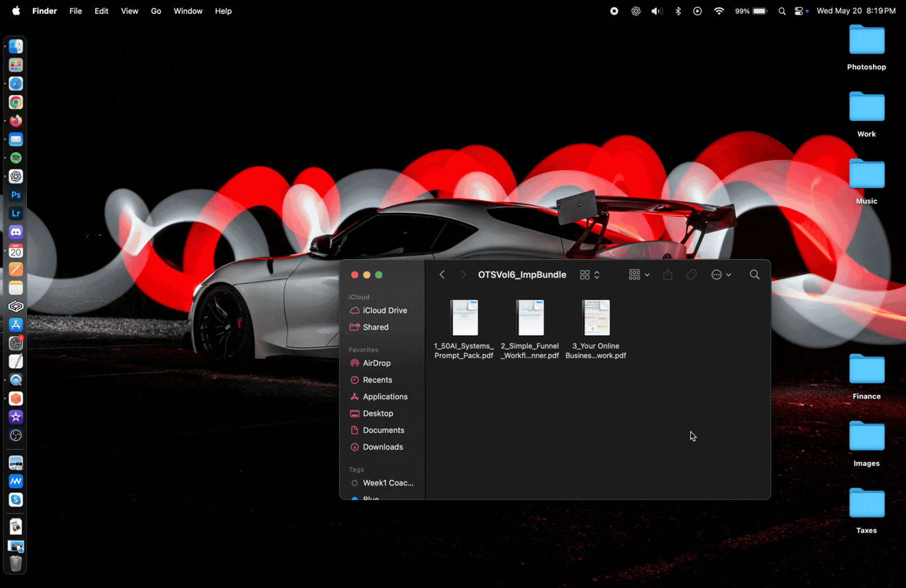Launch Google Chrome from the Dock

tap(16, 102)
